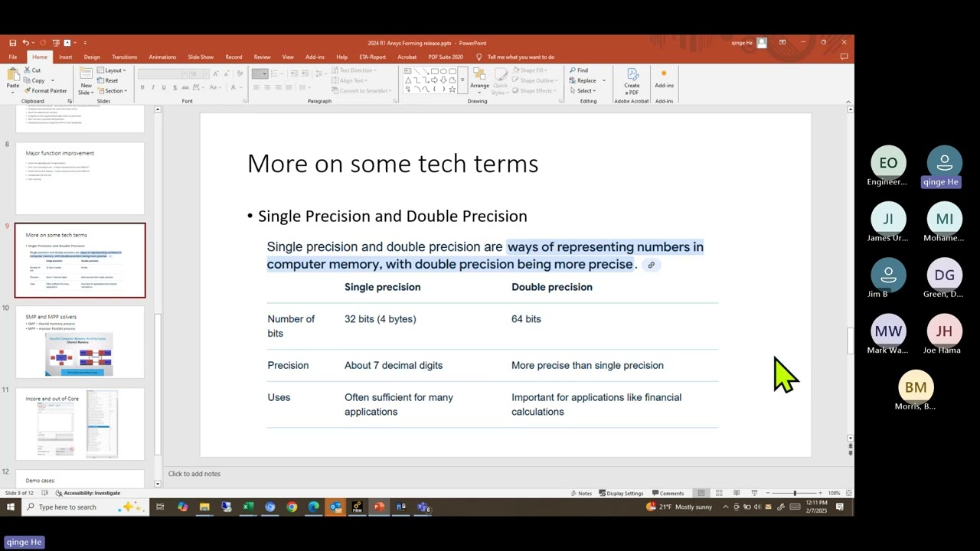Fit slide to current window icon
This screenshot has width=980, height=551.
tap(848, 493)
